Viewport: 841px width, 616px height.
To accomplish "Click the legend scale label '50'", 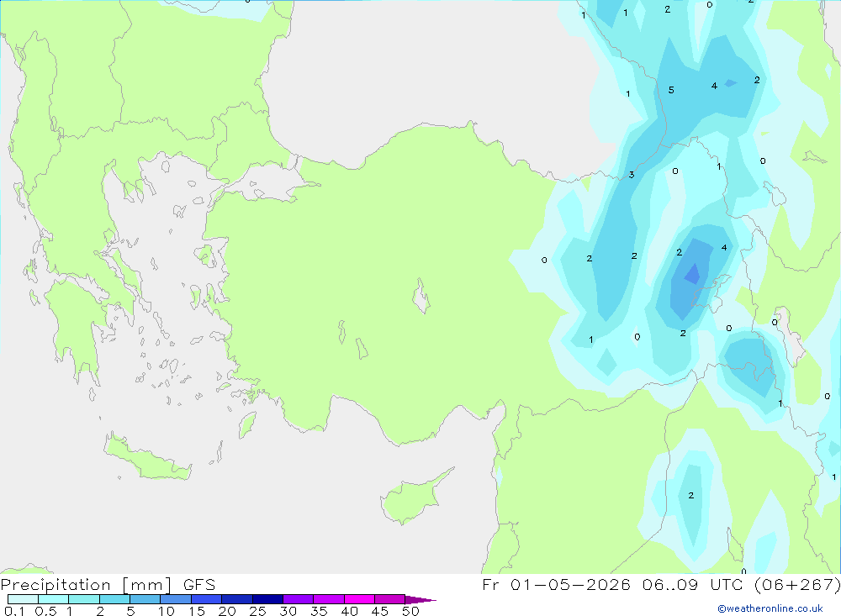I will (410, 611).
